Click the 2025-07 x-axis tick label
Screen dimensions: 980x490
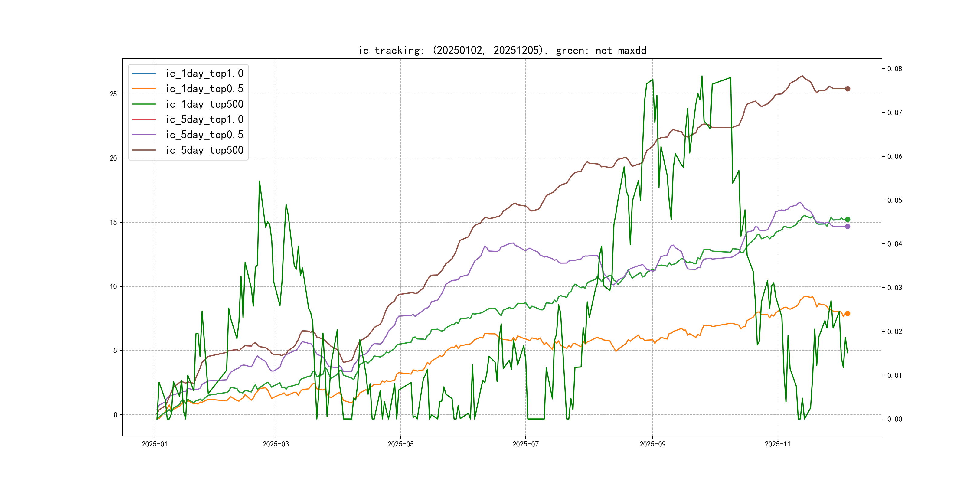point(525,444)
